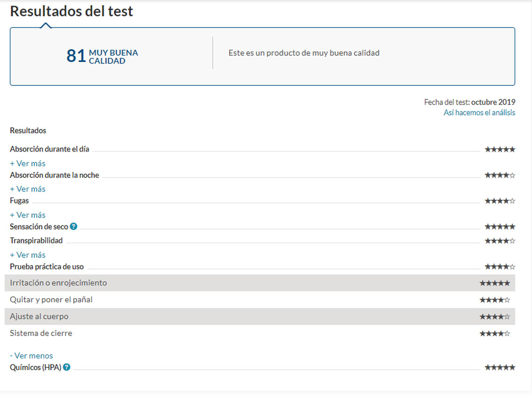532x399 pixels.
Task: Click the Resultados del test heading
Action: 71,11
